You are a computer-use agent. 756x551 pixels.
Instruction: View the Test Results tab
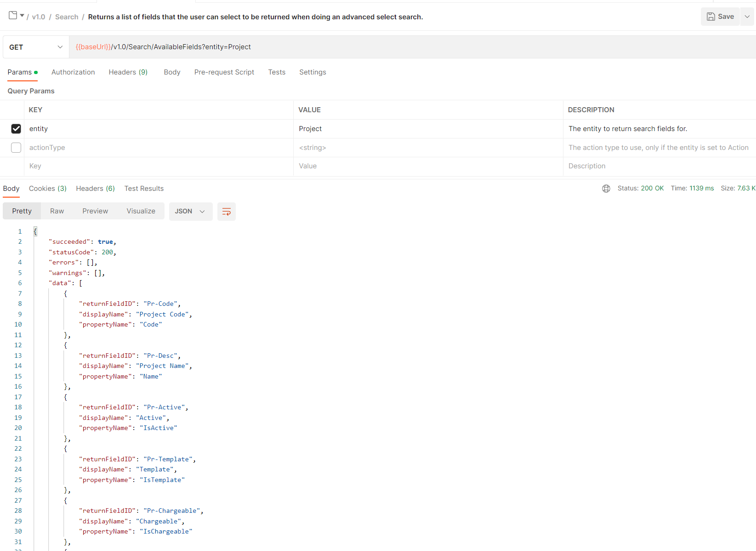(x=144, y=188)
